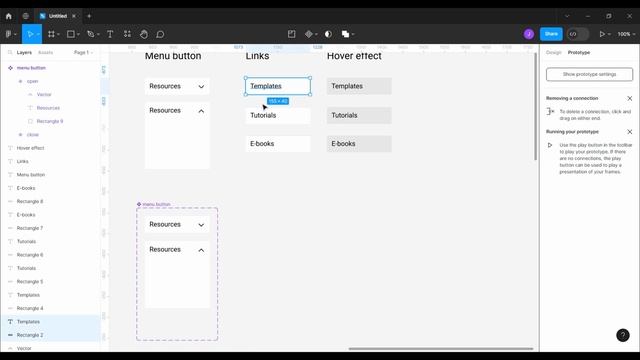Open the present options dropdown arrow
Screen dimensions: 640x360
(609, 34)
